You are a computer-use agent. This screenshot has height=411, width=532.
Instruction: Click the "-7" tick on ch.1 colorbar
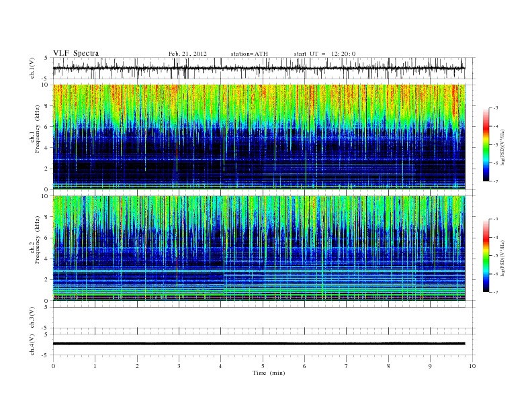[495, 181]
